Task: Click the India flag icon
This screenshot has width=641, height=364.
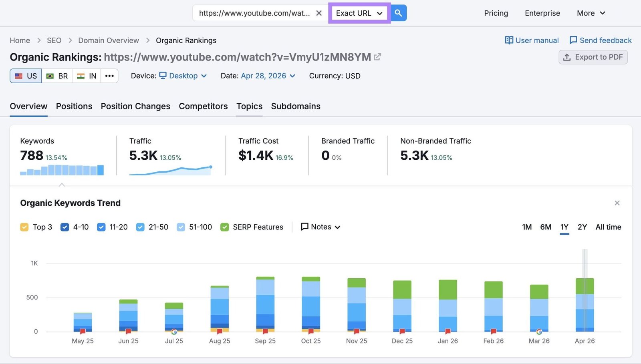Action: point(81,76)
